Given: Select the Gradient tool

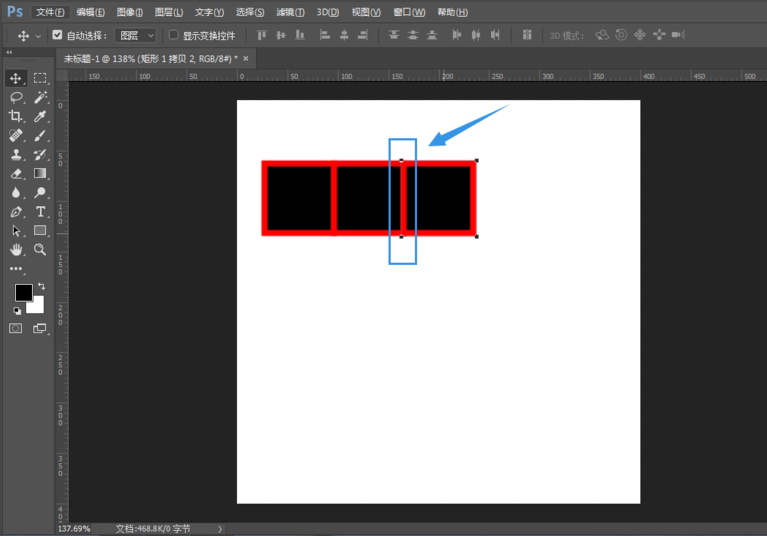Looking at the screenshot, I should click(x=40, y=174).
